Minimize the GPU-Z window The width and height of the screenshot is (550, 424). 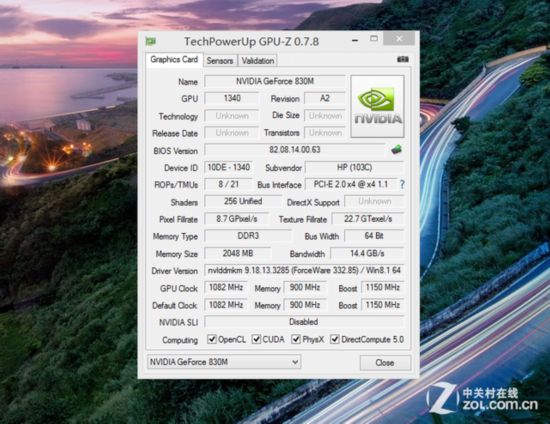point(355,40)
